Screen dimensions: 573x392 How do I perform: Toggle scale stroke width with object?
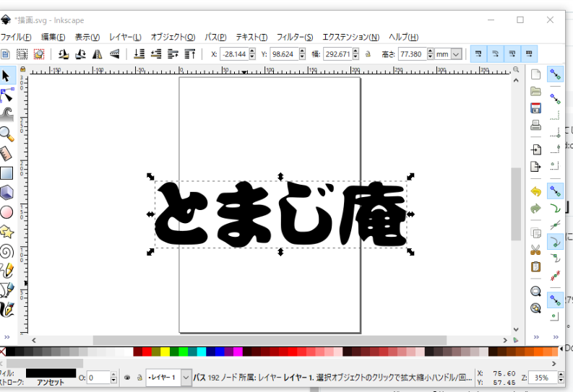478,54
